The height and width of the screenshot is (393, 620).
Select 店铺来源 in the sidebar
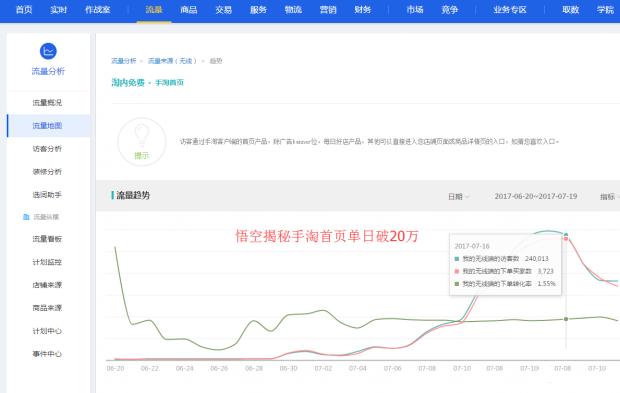click(47, 285)
